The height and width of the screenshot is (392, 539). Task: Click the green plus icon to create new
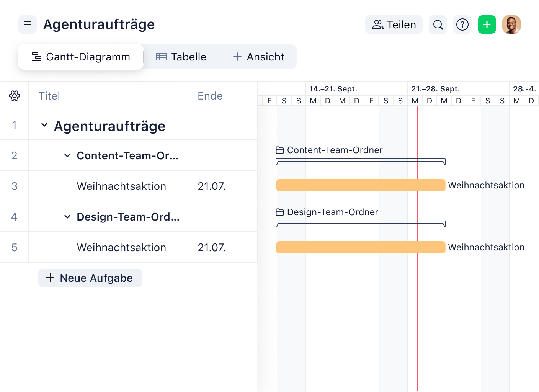click(x=487, y=24)
